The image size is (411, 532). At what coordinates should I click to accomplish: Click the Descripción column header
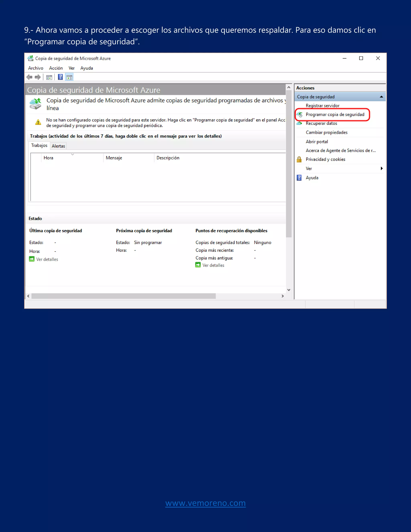pos(220,158)
